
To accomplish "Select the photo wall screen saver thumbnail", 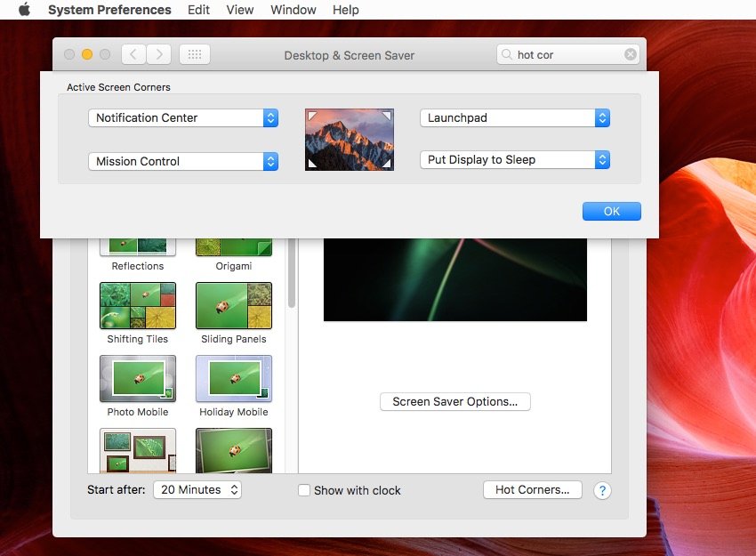I will (137, 450).
